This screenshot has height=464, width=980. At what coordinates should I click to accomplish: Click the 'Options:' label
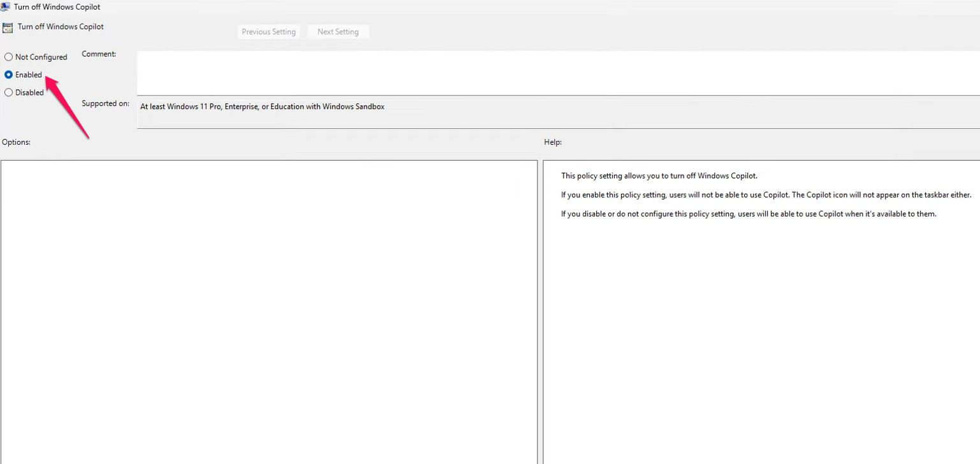click(x=16, y=142)
